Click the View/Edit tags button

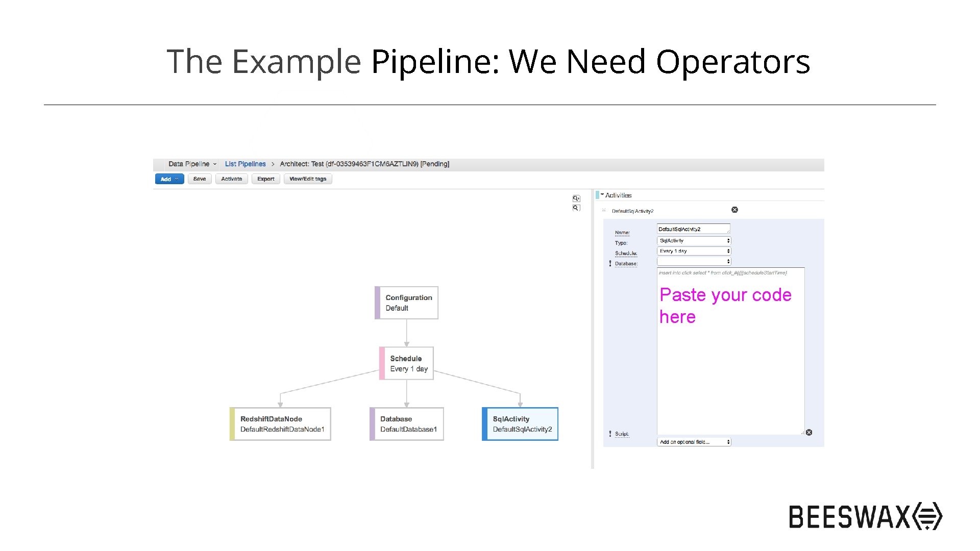coord(307,179)
